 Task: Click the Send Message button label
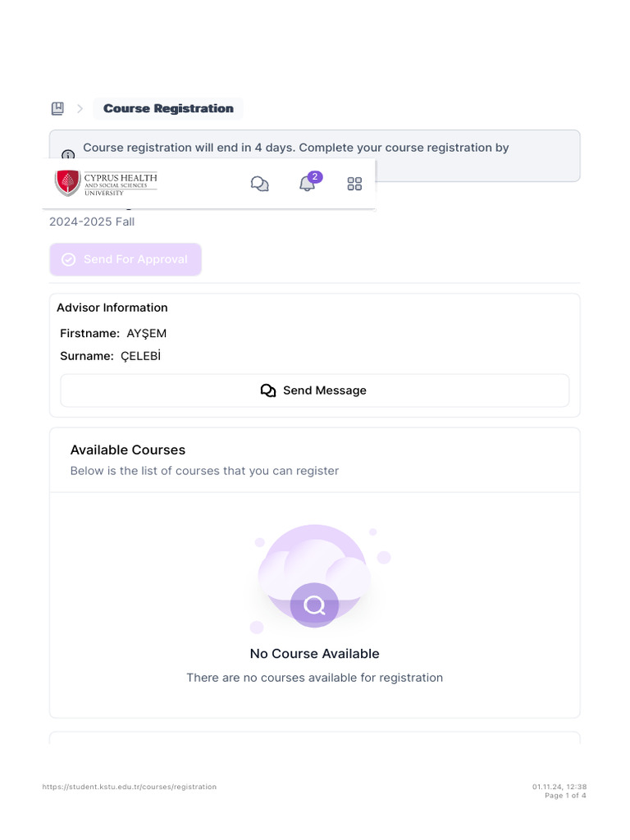point(325,390)
